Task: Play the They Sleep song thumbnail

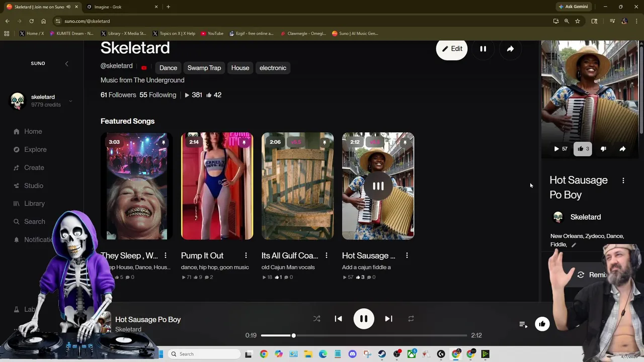Action: click(x=136, y=186)
